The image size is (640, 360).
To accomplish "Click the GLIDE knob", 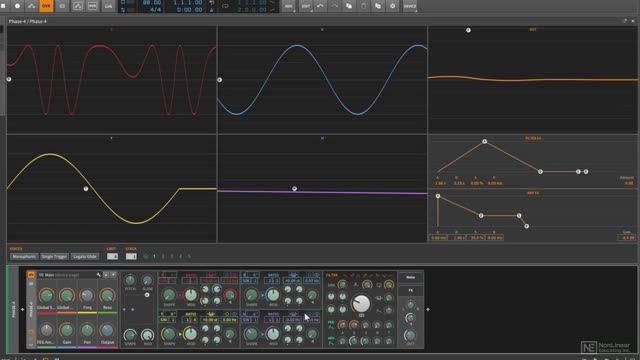I will coord(147,280).
